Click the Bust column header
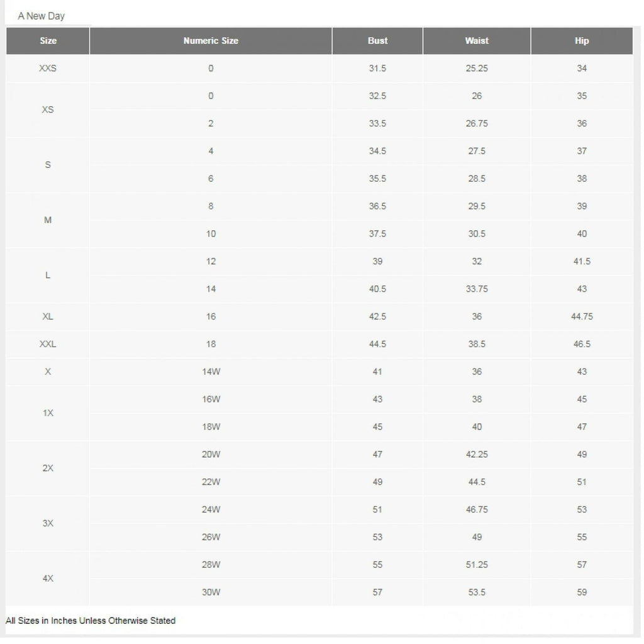 pyautogui.click(x=377, y=41)
